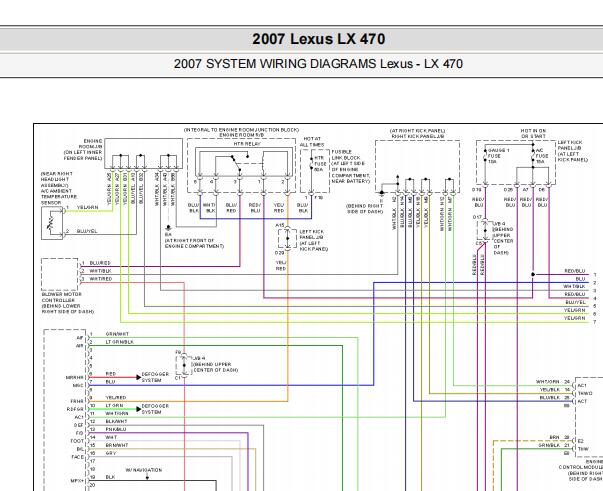Viewport: 603px width, 491px height.
Task: Click 'YEL/GRN' wire label at sensor pin 1
Action: [x=87, y=208]
